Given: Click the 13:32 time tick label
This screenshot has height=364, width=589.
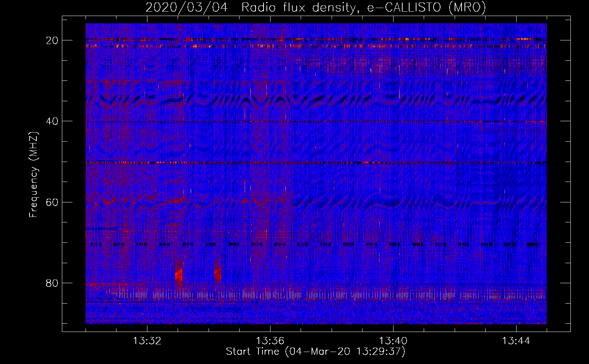Looking at the screenshot, I should (147, 341).
